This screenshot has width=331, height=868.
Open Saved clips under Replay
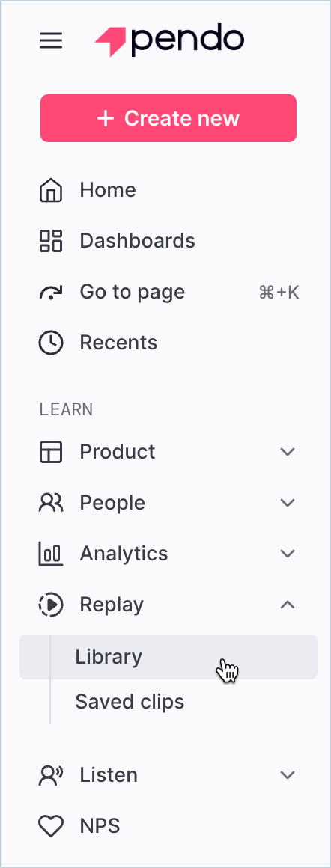point(130,702)
